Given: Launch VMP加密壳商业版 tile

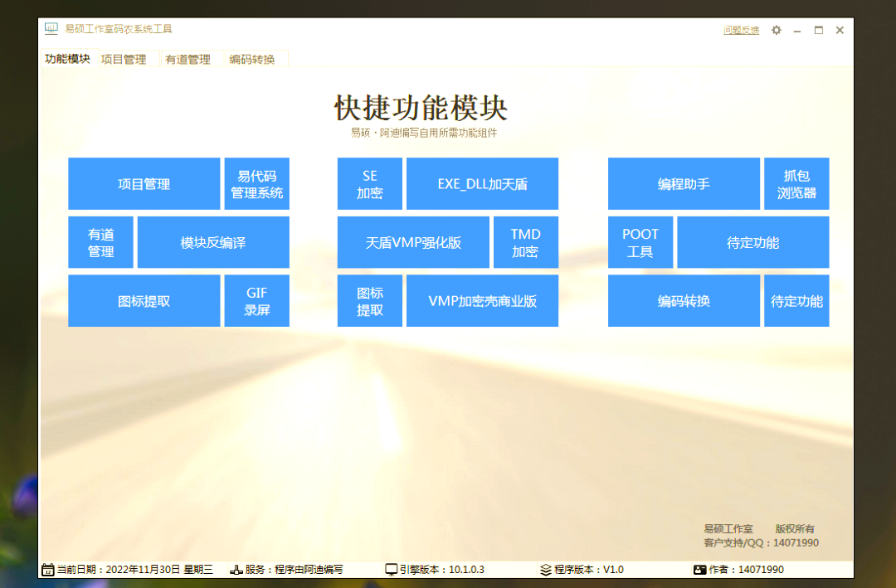Looking at the screenshot, I should click(482, 301).
